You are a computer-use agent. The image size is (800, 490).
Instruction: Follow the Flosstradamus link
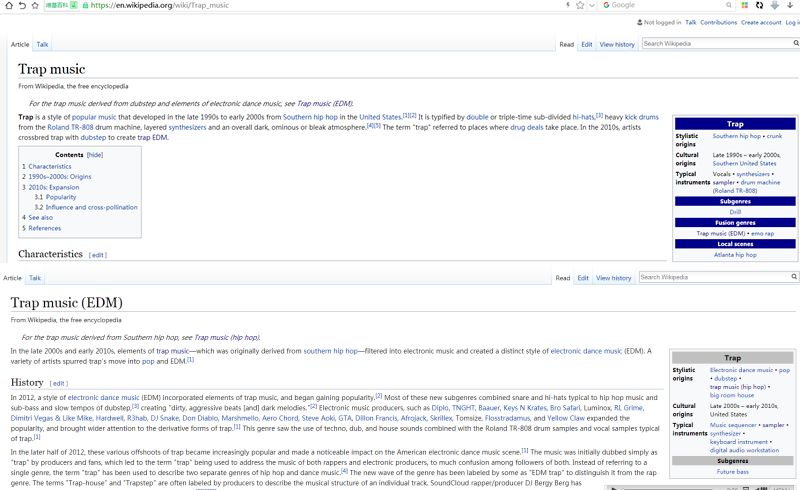(x=507, y=418)
